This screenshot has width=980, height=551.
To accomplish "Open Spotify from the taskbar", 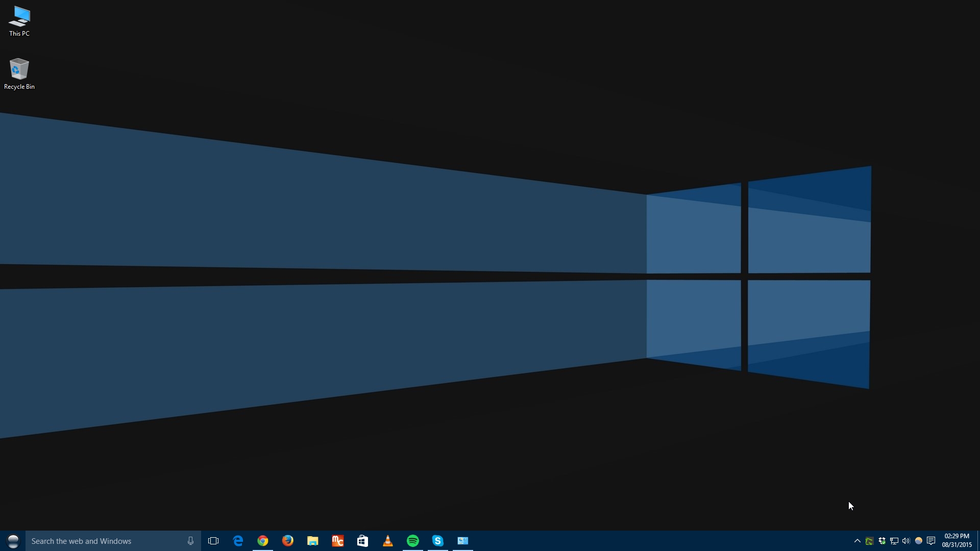I will (x=413, y=541).
